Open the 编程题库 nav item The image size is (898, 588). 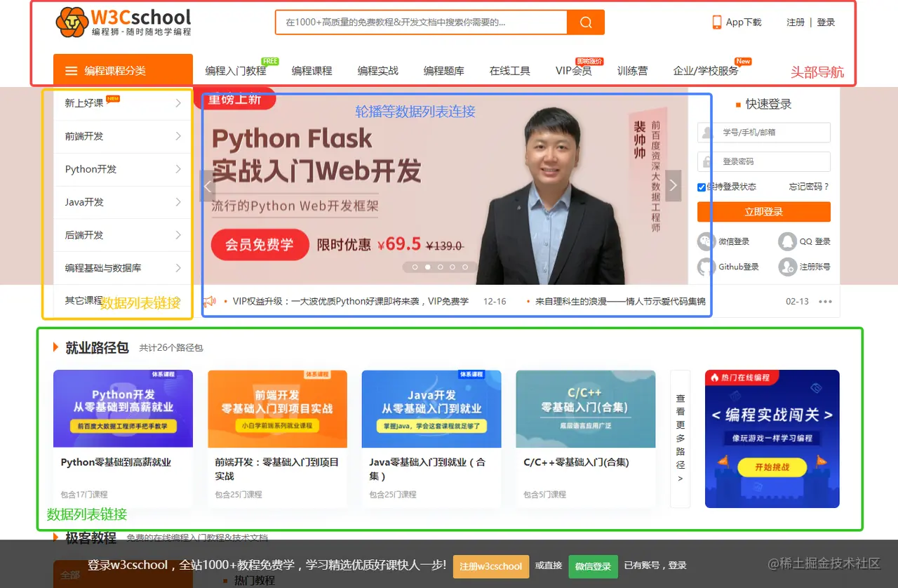point(444,71)
